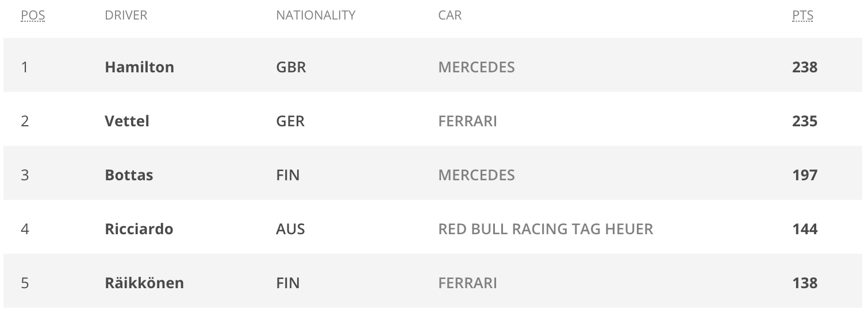The image size is (868, 310).
Task: Open Ricciardo's driver link
Action: pos(139,229)
